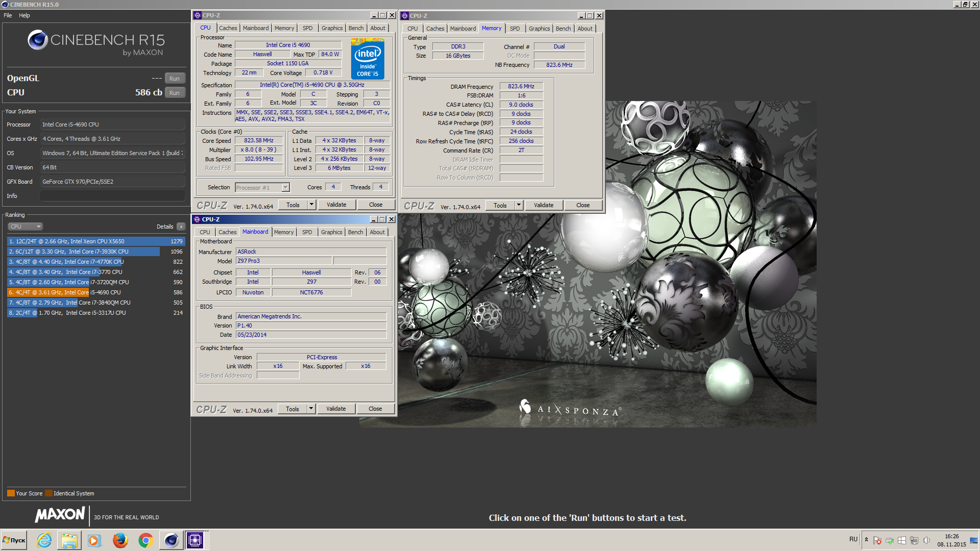Screen dimensions: 980x551
Task: Click CPU-Z title bar icon of CPU window
Action: coord(198,15)
